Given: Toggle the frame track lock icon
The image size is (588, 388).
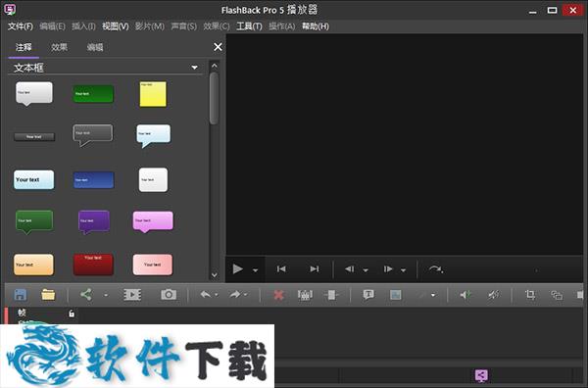Looking at the screenshot, I should tap(72, 313).
